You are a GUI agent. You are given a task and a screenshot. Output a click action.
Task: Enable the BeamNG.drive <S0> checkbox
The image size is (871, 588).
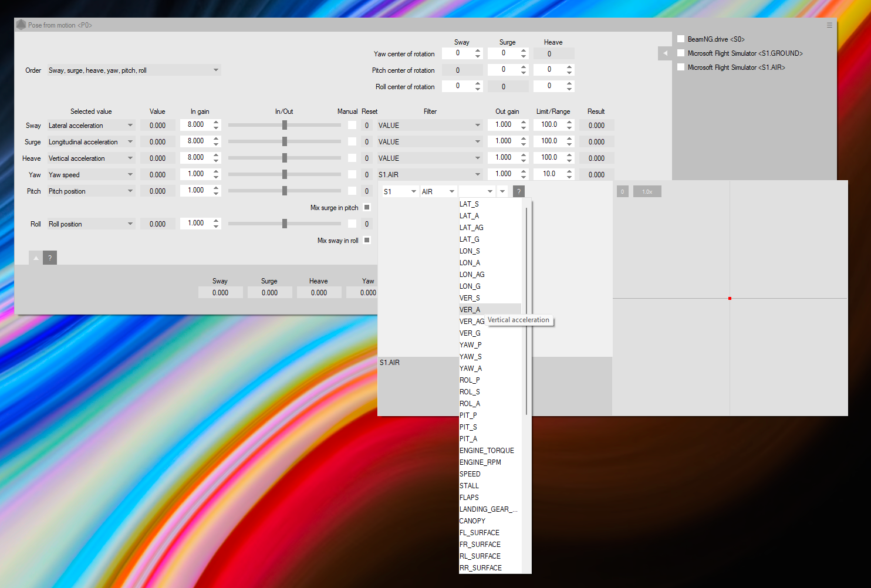681,39
